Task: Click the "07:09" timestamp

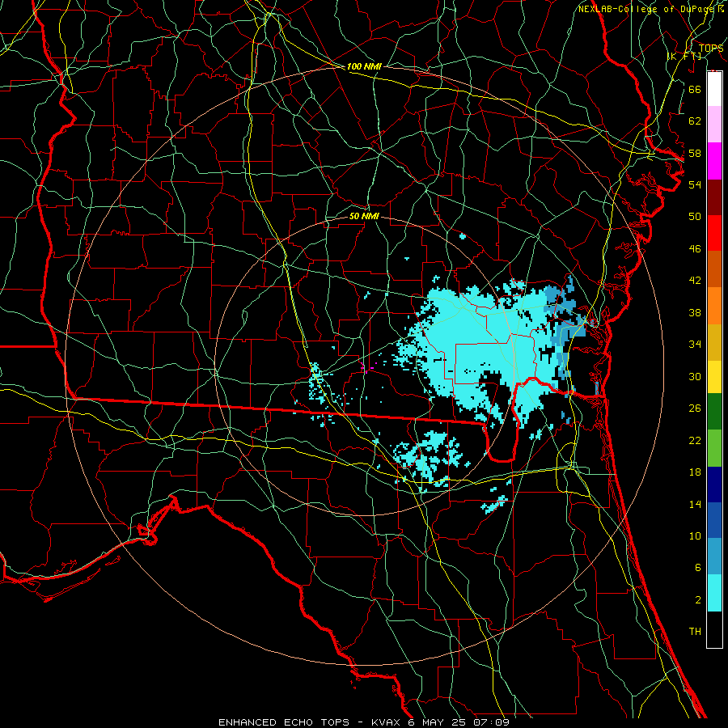Action: 491,722
